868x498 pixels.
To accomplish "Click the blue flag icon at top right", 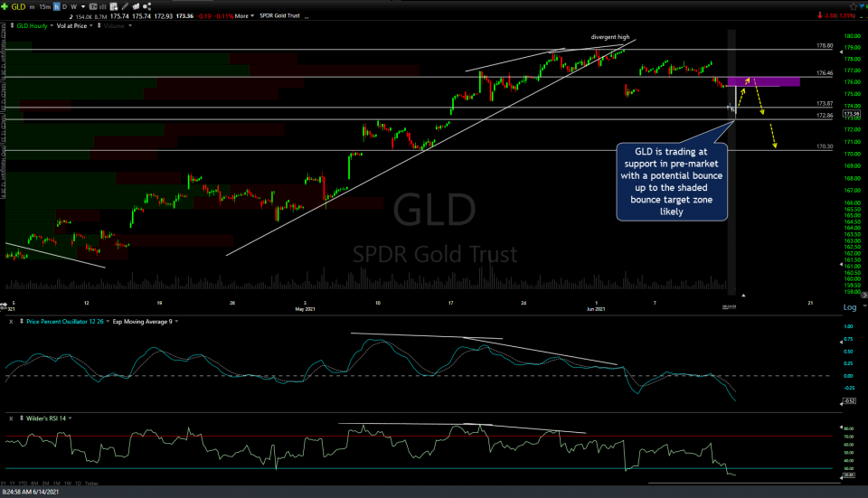I will 863,6.
